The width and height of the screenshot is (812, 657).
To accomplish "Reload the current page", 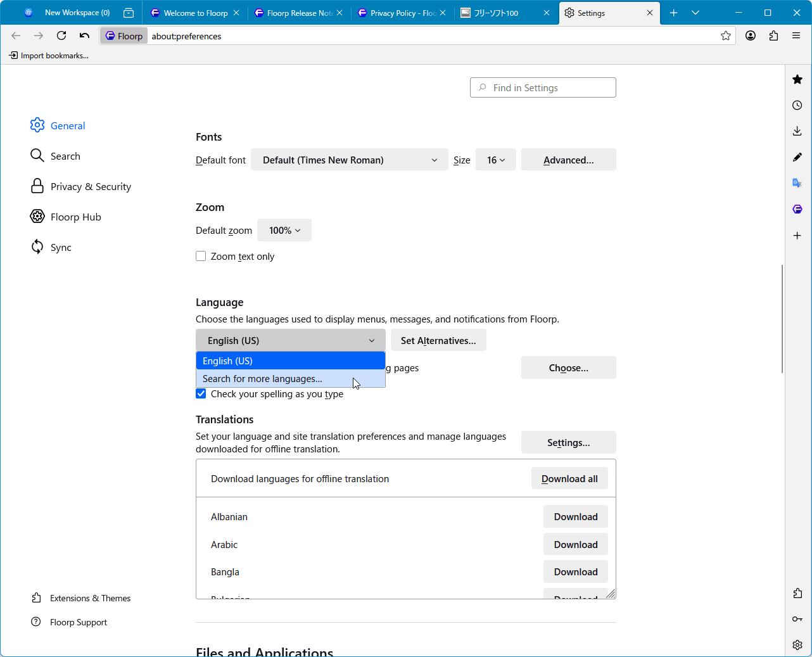I will [61, 35].
